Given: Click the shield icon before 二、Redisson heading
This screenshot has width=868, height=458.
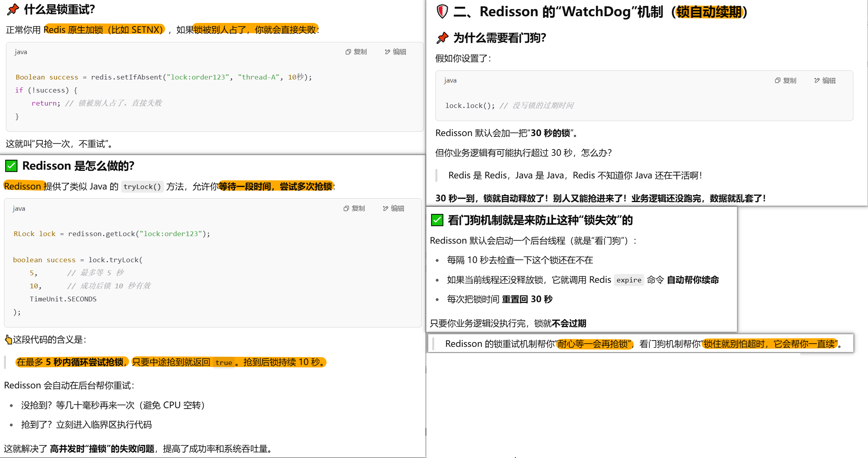Looking at the screenshot, I should coord(442,11).
